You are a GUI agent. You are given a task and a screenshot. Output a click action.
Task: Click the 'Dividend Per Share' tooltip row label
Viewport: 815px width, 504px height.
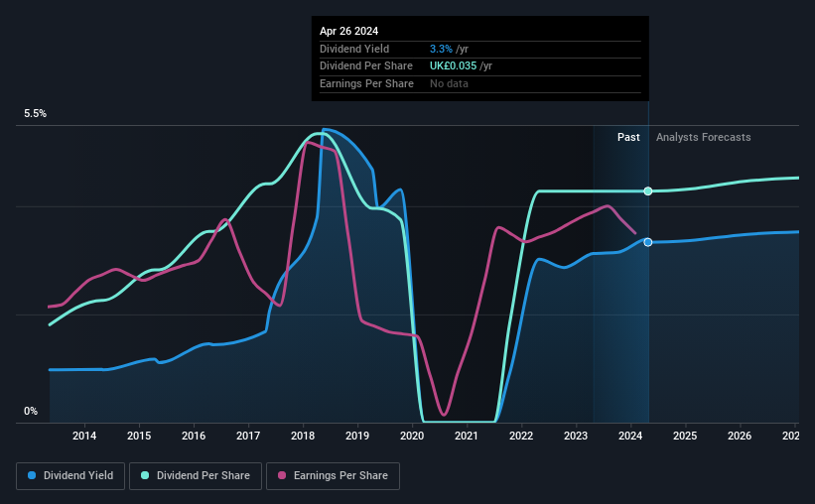coord(366,66)
